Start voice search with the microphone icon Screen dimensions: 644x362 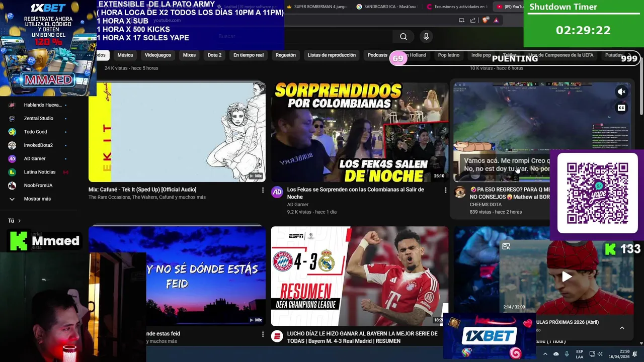tap(426, 36)
